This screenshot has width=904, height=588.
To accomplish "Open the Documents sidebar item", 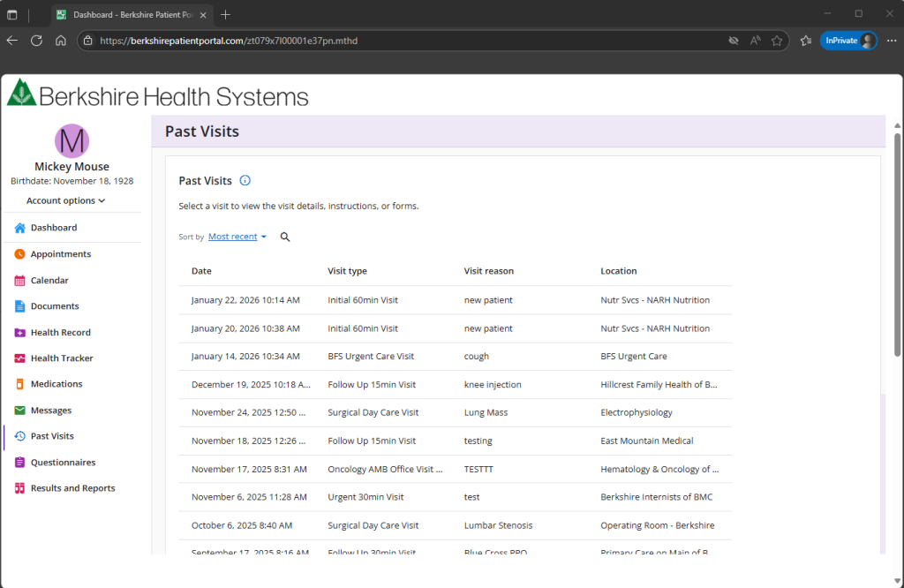I will [x=55, y=306].
